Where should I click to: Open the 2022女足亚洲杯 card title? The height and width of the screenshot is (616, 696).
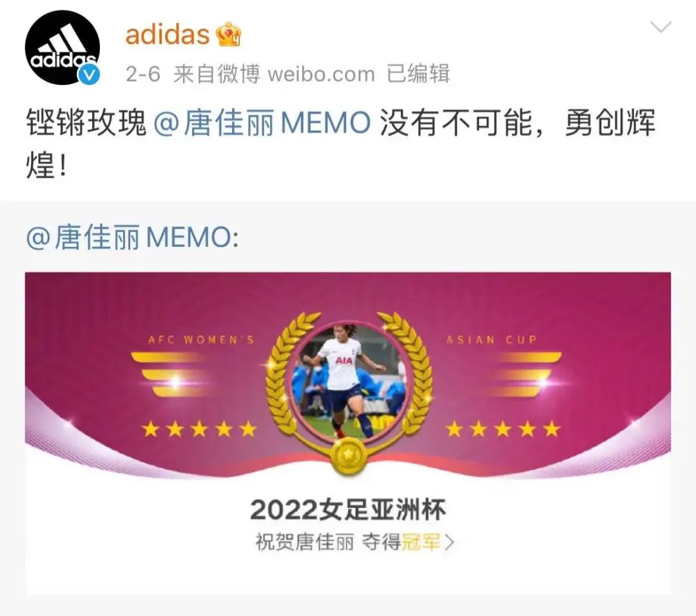(348, 509)
